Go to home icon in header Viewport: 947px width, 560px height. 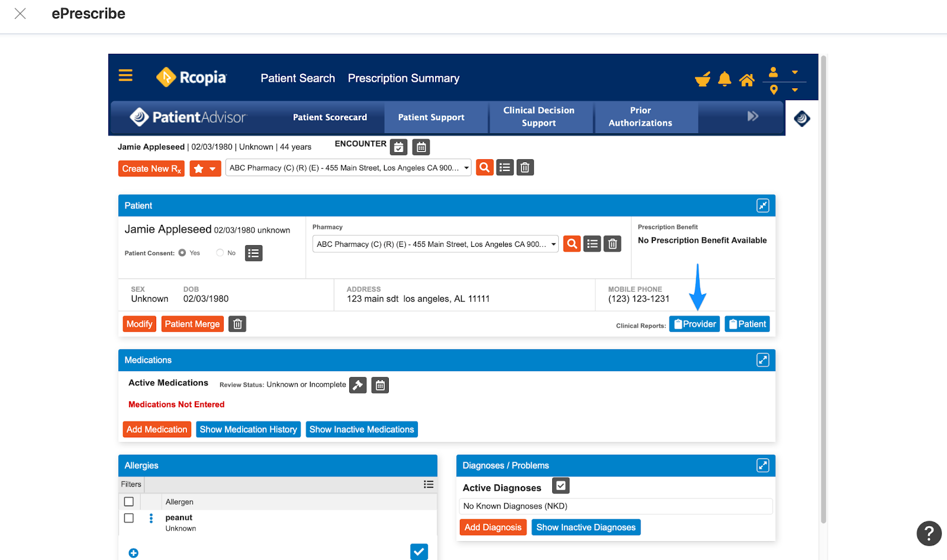747,80
